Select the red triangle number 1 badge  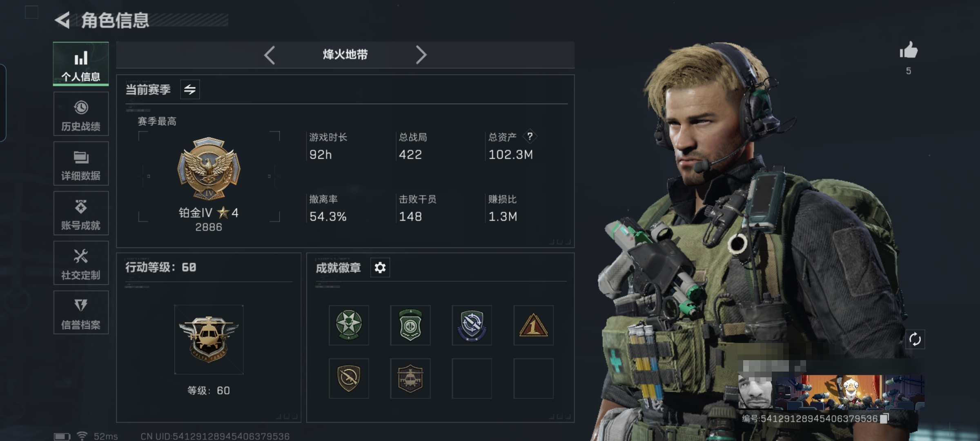(x=533, y=325)
